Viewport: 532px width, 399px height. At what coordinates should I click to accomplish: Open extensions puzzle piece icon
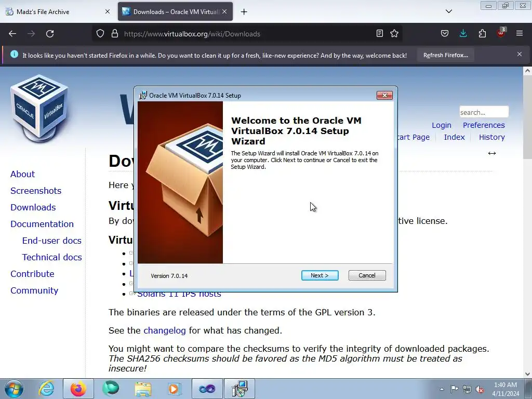pos(482,33)
